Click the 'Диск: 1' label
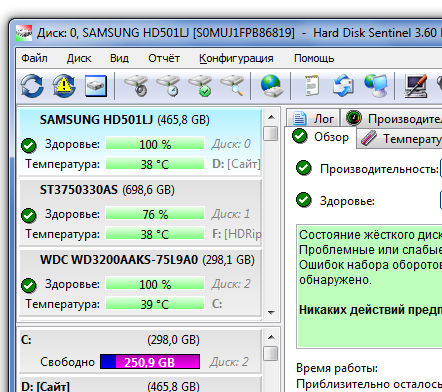442x392 pixels. click(231, 214)
